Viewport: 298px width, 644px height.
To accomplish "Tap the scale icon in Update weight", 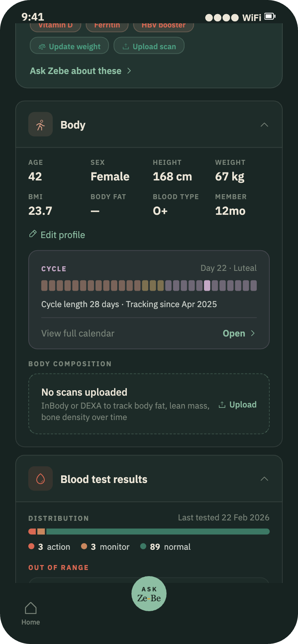I will pyautogui.click(x=42, y=47).
